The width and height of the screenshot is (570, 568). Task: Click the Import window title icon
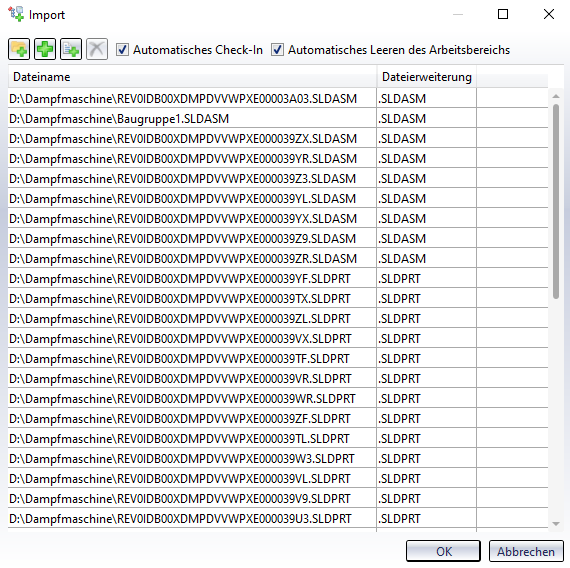pos(16,14)
